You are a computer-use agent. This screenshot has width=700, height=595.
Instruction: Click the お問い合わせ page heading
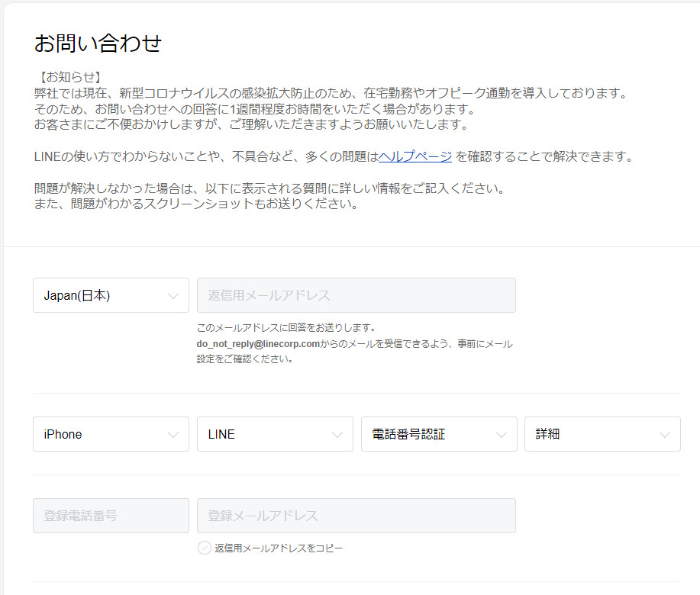[98, 43]
